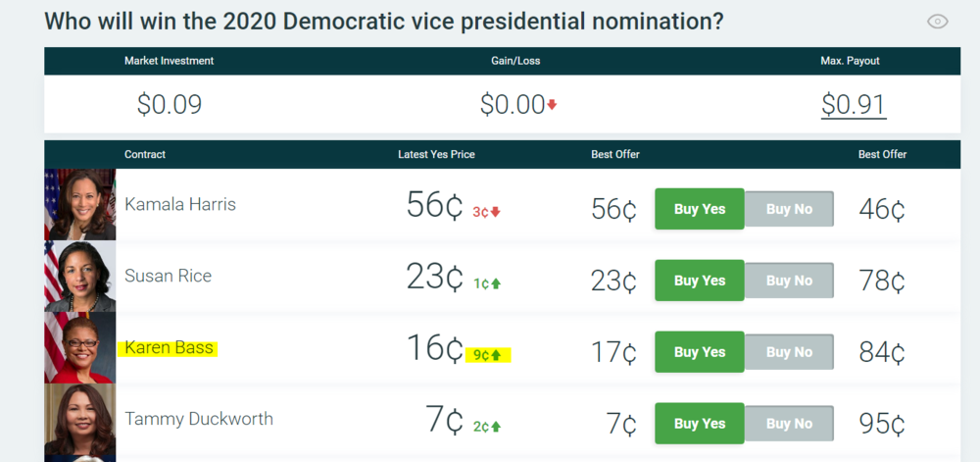Click Susan Rice green price-up arrow
This screenshot has width=980, height=462.
(x=495, y=283)
